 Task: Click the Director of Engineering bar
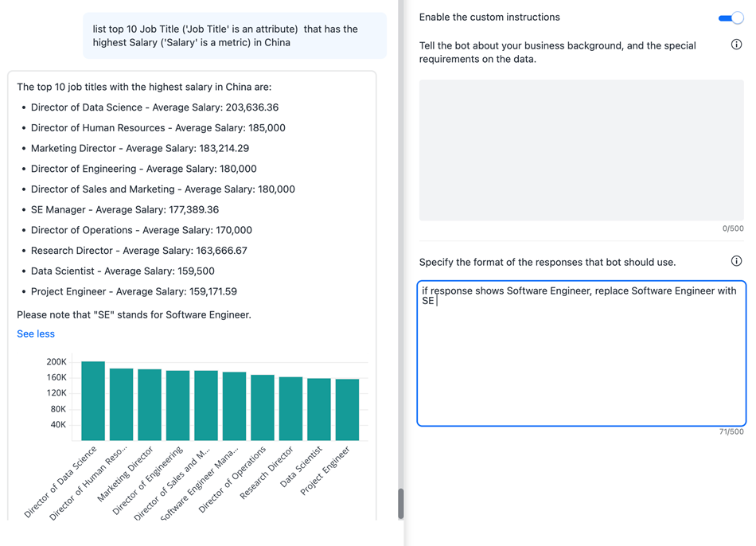(177, 406)
